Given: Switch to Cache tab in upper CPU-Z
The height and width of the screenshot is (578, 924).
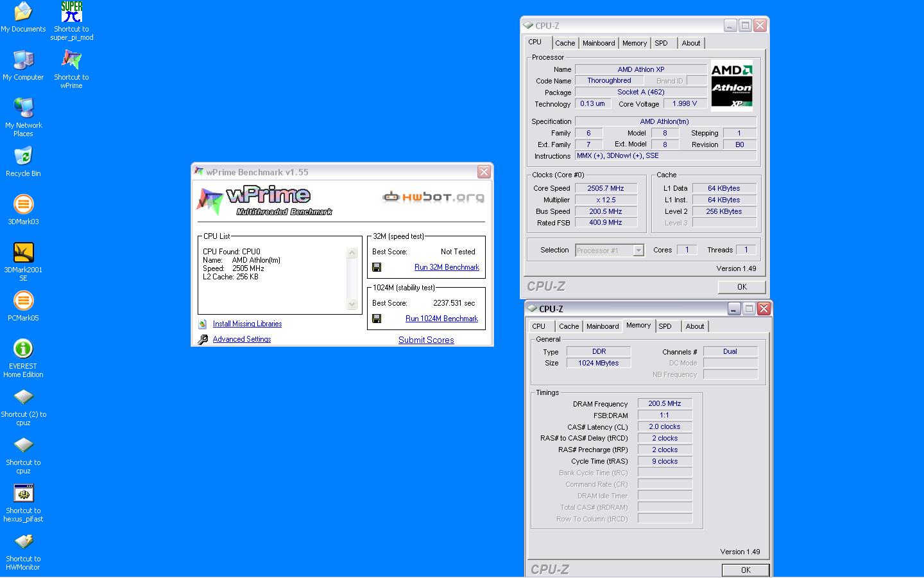Looking at the screenshot, I should (565, 43).
